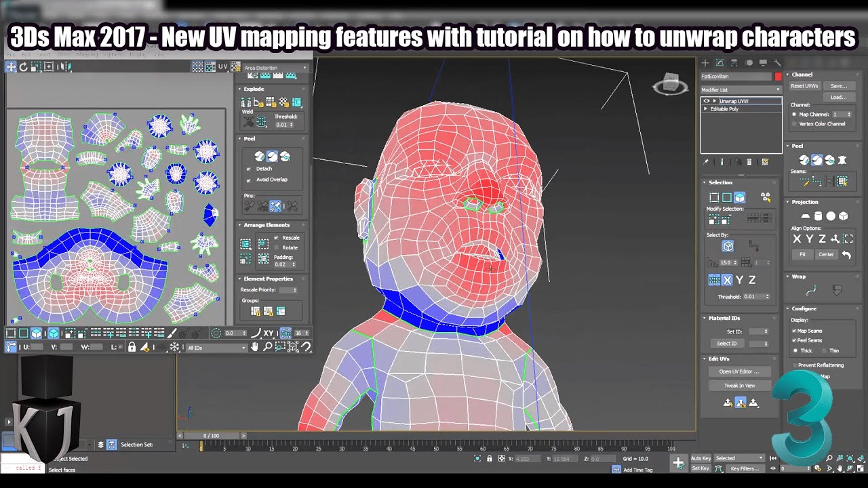Viewport: 868px width, 488px height.
Task: Select the Pan hand tool in UV editor
Action: pos(255,347)
